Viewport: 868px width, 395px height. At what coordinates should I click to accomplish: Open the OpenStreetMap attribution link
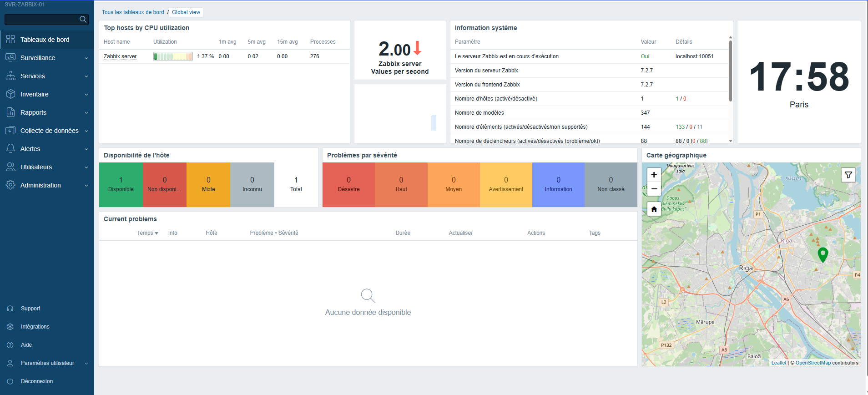[x=813, y=363]
